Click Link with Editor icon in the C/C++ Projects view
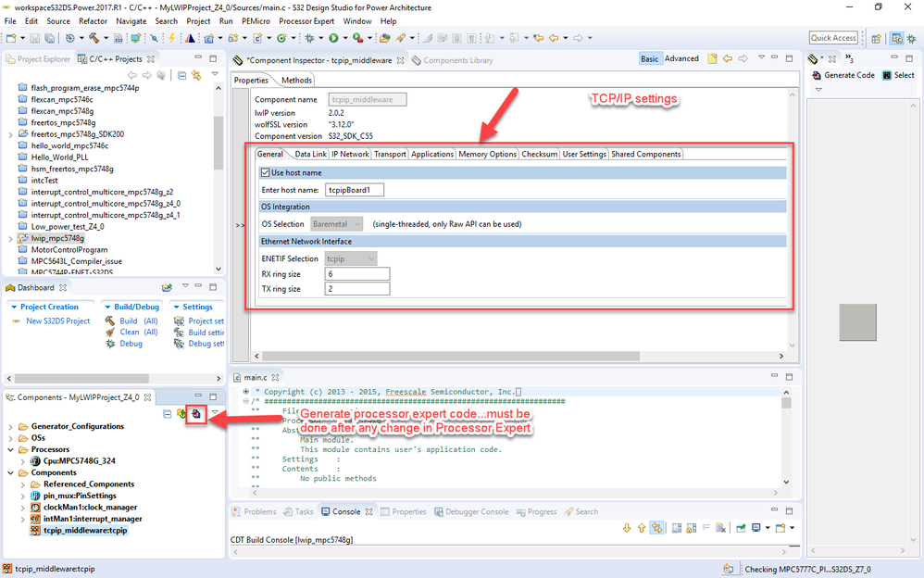924x578 pixels. pyautogui.click(x=196, y=76)
